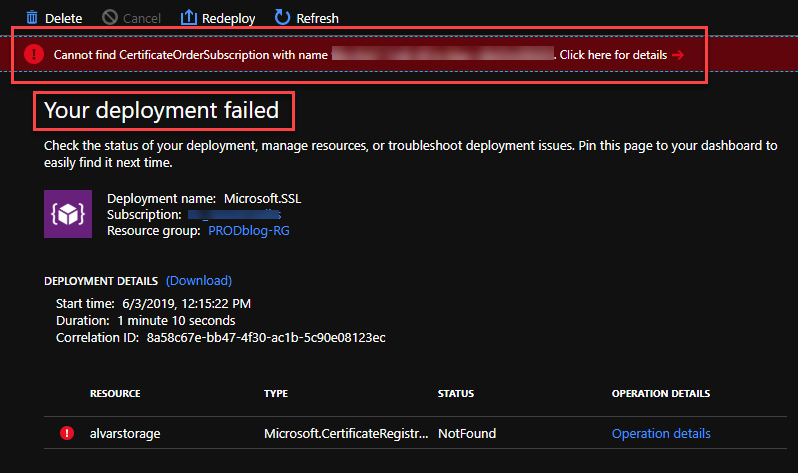Select the alvarstorage resource name
The height and width of the screenshot is (473, 798).
click(125, 433)
